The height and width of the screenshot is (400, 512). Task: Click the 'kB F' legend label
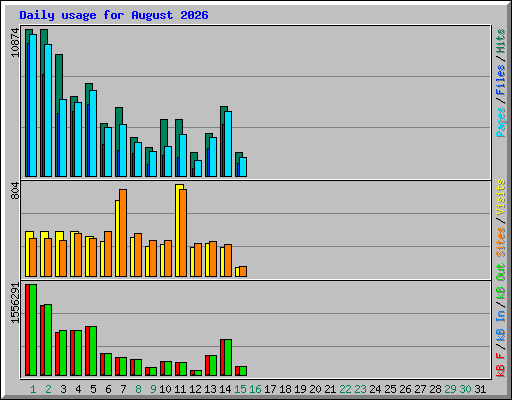[501, 364]
